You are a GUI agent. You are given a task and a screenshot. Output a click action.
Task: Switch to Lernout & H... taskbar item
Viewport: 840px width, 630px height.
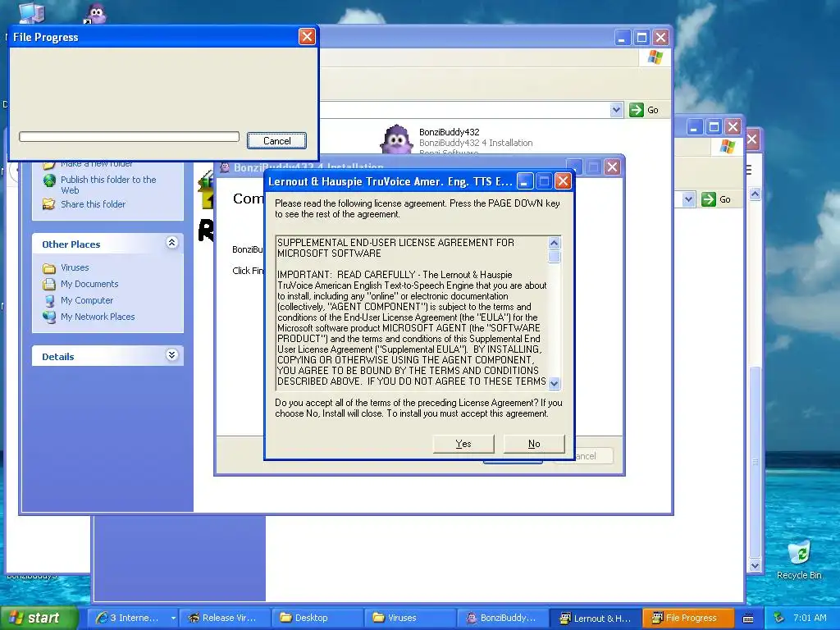595,618
